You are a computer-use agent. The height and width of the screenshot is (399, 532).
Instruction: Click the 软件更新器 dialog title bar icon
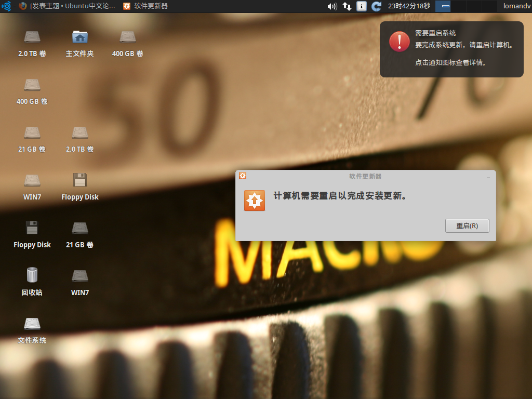pos(243,176)
